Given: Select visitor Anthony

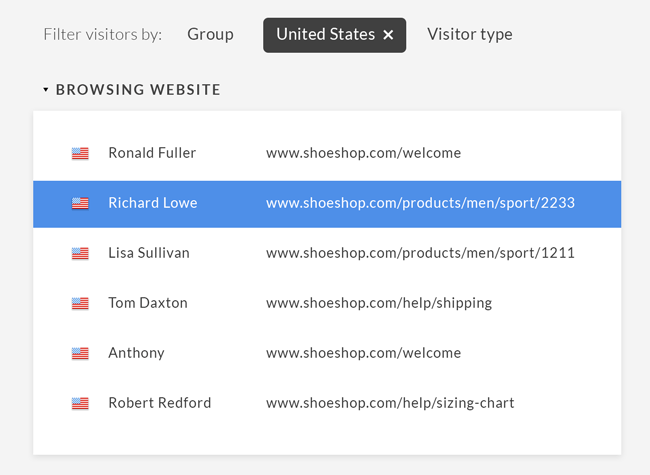Looking at the screenshot, I should (x=136, y=353).
